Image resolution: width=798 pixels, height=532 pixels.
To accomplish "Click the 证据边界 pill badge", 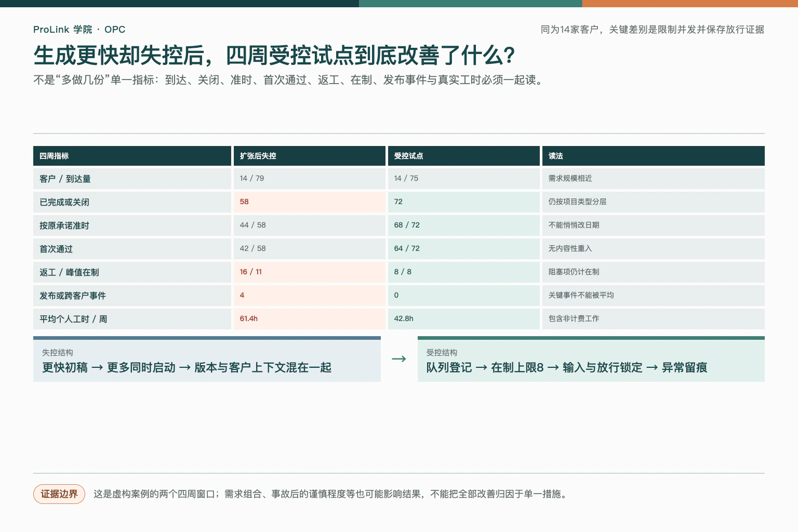I will click(x=59, y=494).
